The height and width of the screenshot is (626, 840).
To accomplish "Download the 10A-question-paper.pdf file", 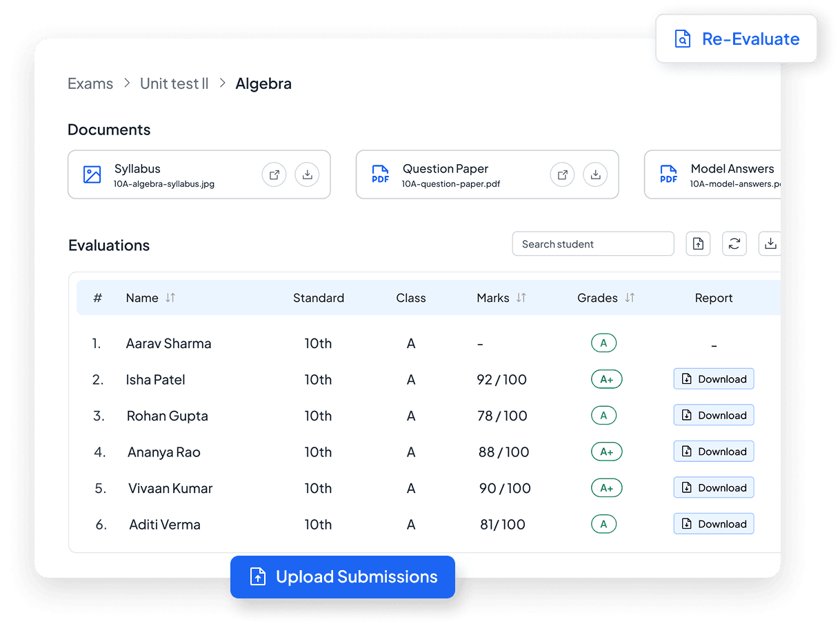I will pos(595,174).
